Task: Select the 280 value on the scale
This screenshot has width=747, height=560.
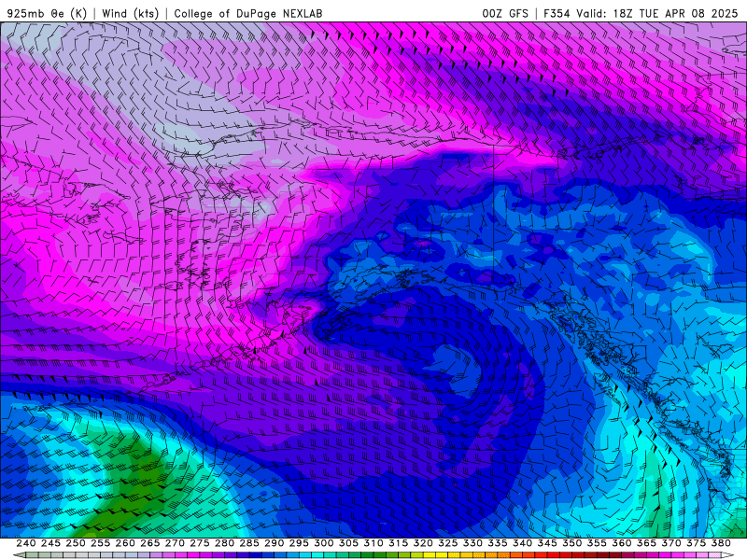Action: point(224,543)
